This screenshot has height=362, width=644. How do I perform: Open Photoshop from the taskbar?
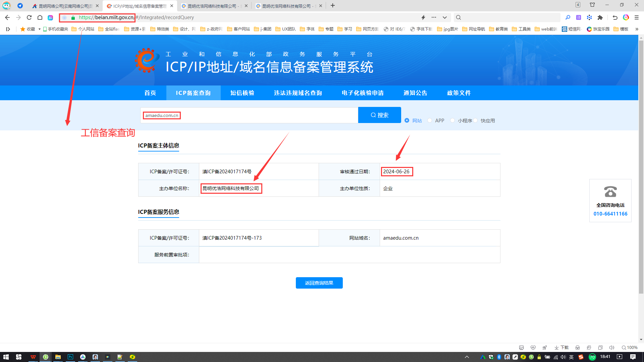click(x=70, y=357)
